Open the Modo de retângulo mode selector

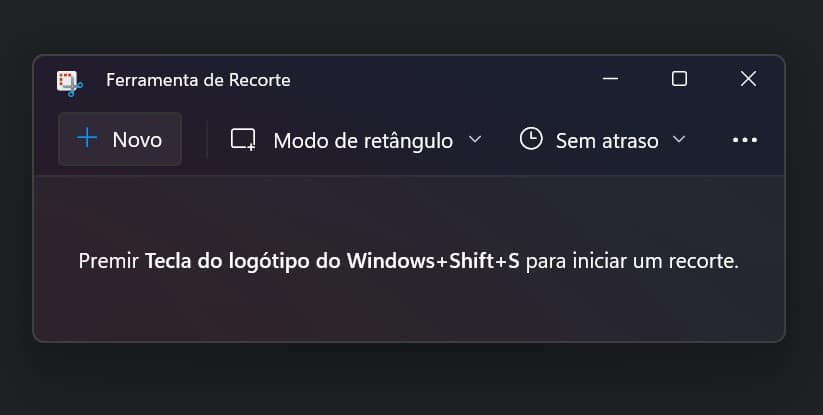(363, 140)
